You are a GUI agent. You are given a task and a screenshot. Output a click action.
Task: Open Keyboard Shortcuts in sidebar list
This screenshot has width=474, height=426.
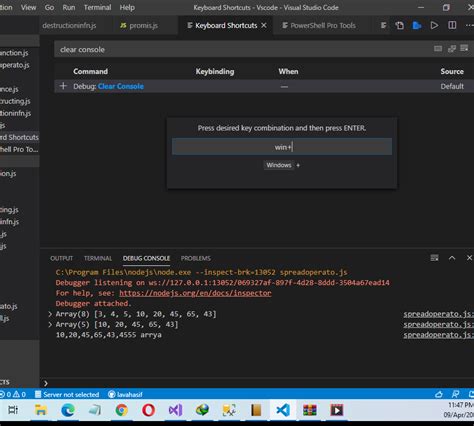pos(19,137)
